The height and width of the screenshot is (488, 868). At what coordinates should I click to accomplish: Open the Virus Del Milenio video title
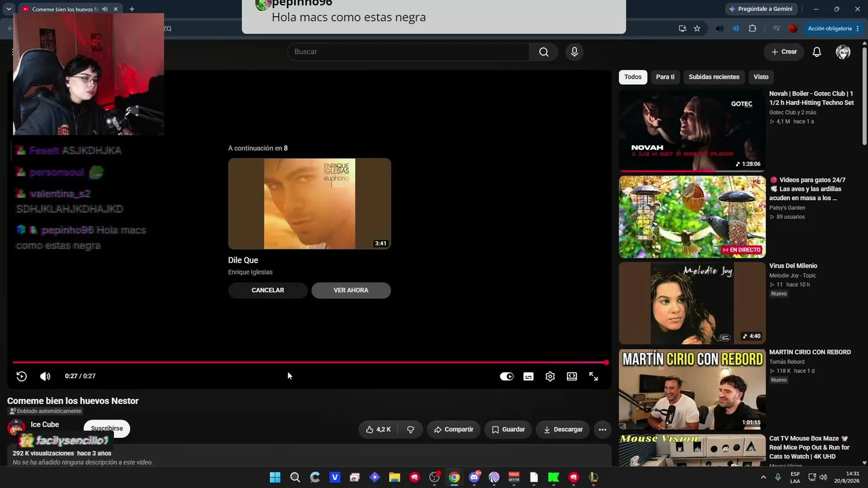click(x=793, y=266)
